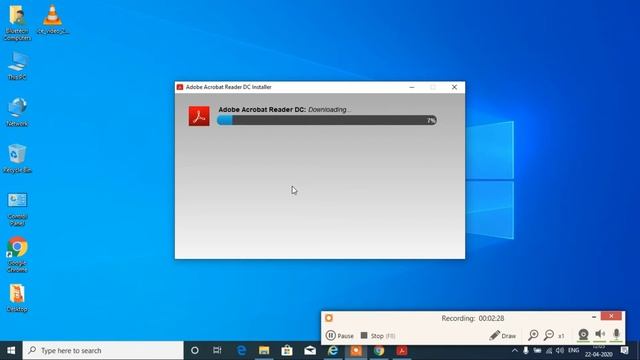Minimize the Adobe Acrobat Reader DC Installer window
Screen dimensions: 640x360
412,87
